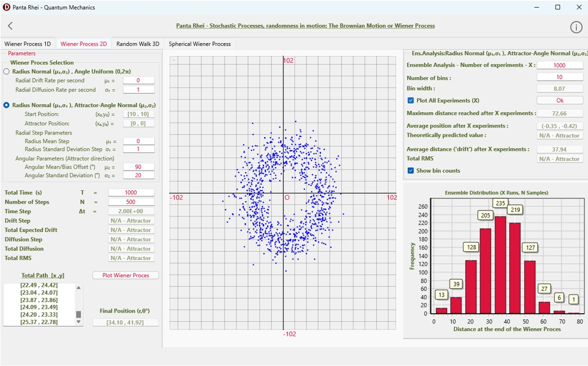Click the Average position value (-0.35 , -0.42)
Viewport: 588px width, 366px height.
[560, 126]
